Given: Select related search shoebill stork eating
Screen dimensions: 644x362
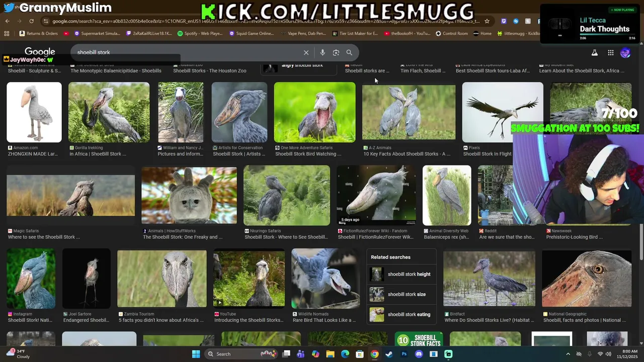Looking at the screenshot, I should tap(401, 315).
